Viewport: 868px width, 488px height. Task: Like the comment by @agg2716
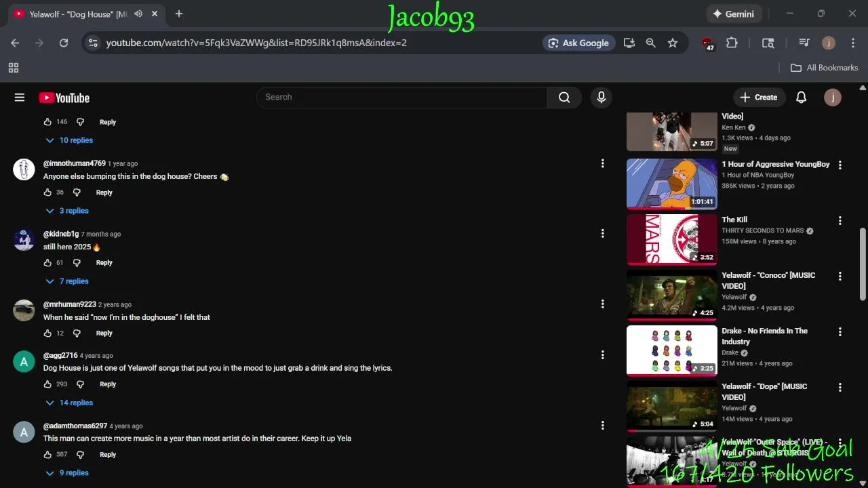[47, 384]
